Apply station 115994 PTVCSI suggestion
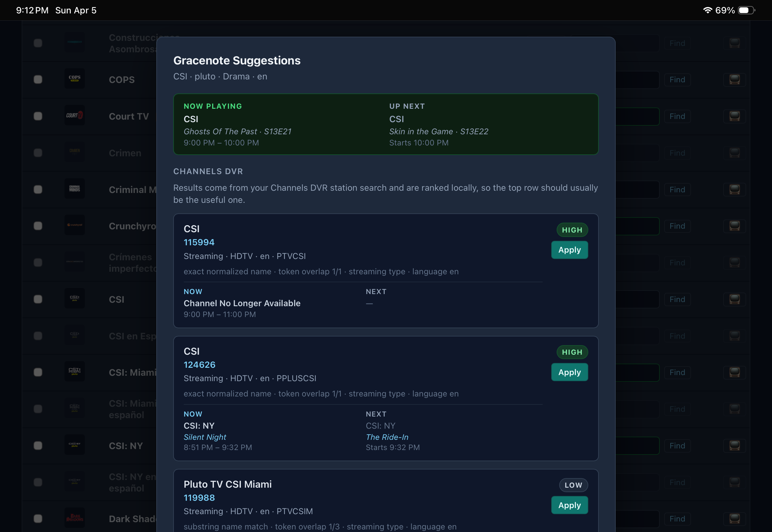772x532 pixels. click(569, 250)
